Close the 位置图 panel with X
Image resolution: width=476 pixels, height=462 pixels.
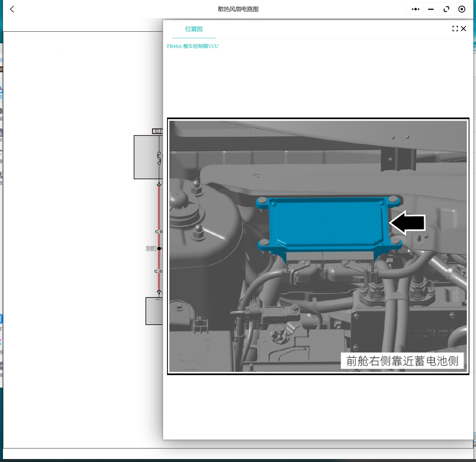[463, 29]
